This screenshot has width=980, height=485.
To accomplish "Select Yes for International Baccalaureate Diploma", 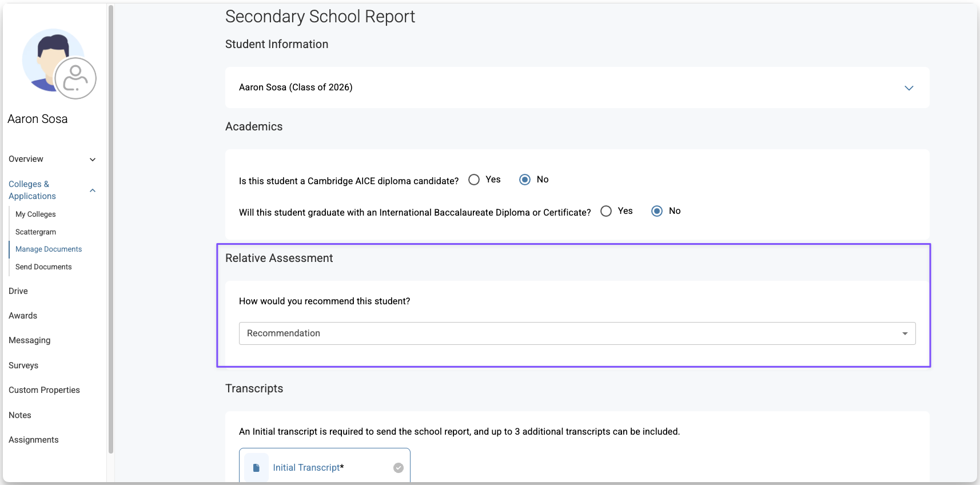I will coord(606,211).
